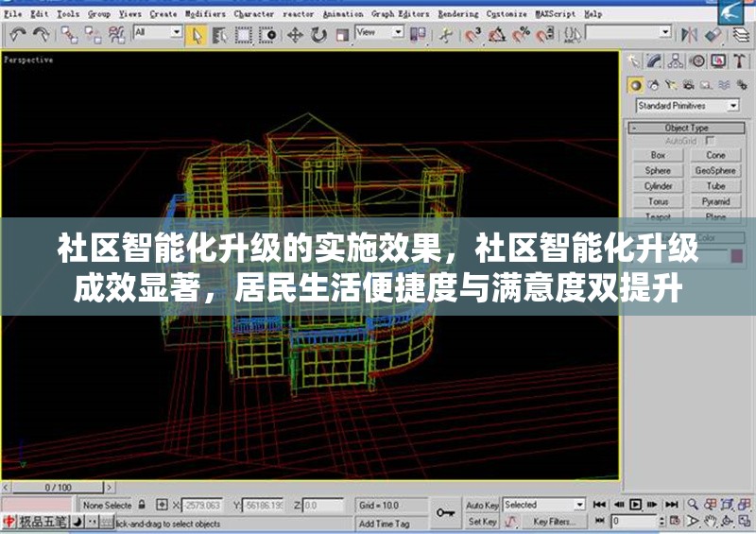
Task: Switch to the Utilities hammer panel
Action: (738, 61)
